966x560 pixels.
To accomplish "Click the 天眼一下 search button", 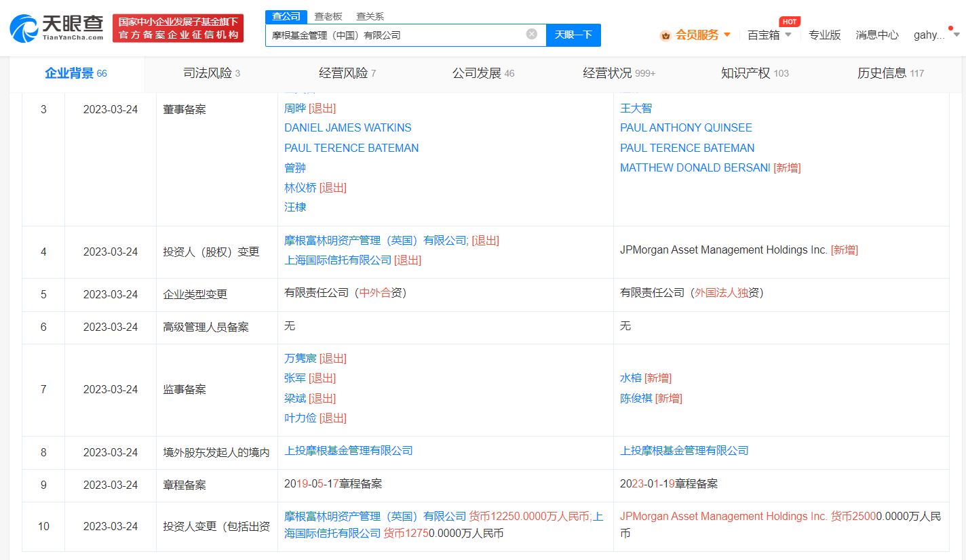I will [x=573, y=35].
